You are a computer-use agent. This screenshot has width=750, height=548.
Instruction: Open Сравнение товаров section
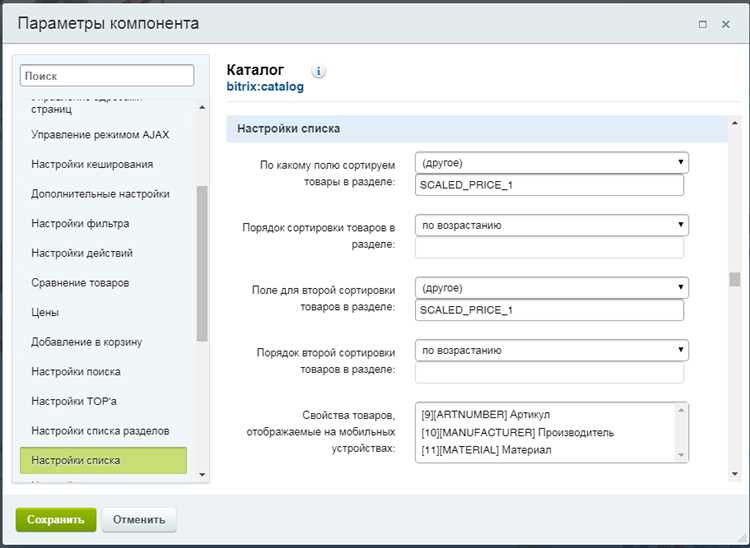click(80, 283)
